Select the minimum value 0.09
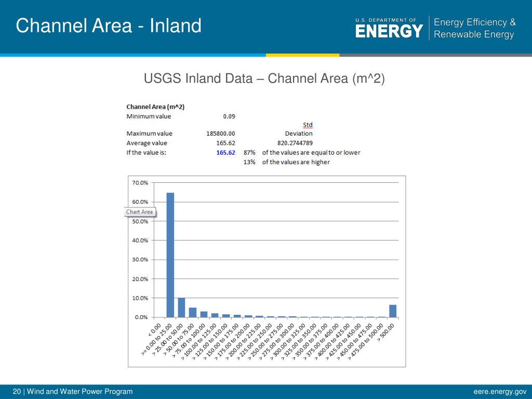Screen dimensions: 532x399 pyautogui.click(x=229, y=116)
